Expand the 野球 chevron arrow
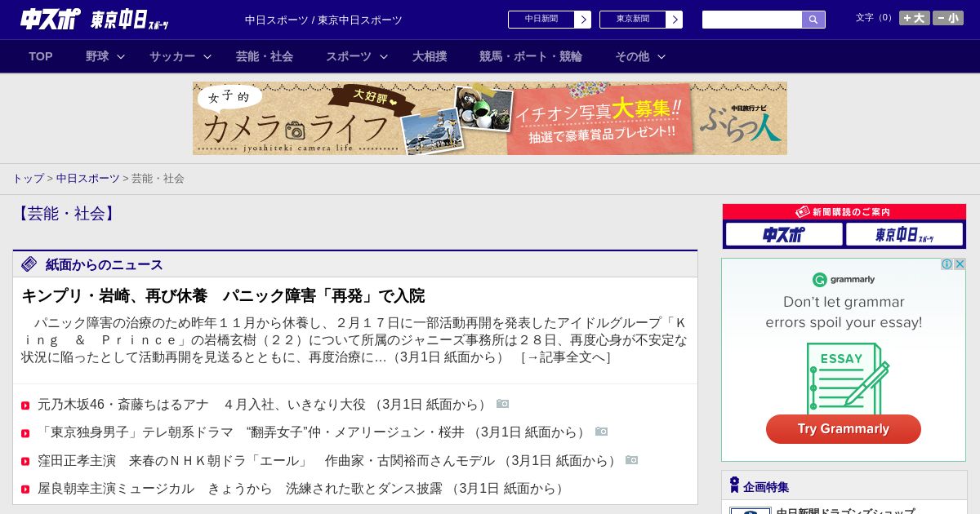The height and width of the screenshot is (514, 980). tap(121, 56)
